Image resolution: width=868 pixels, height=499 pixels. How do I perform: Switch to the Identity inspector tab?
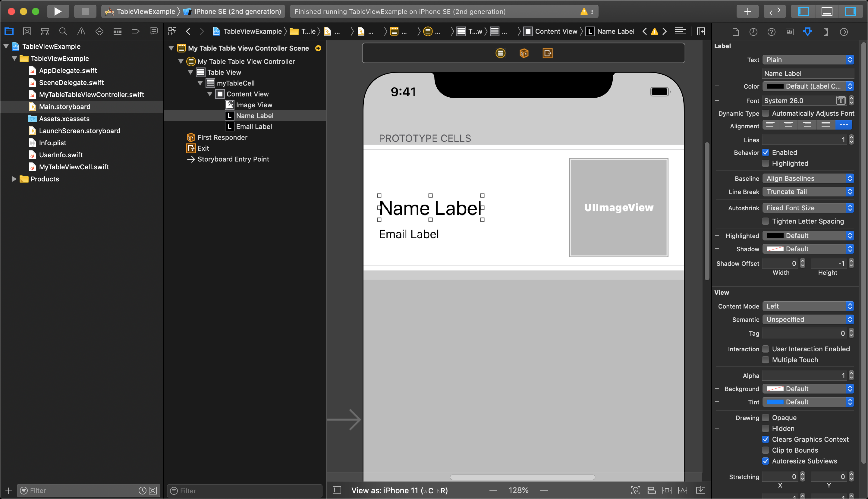tap(790, 32)
